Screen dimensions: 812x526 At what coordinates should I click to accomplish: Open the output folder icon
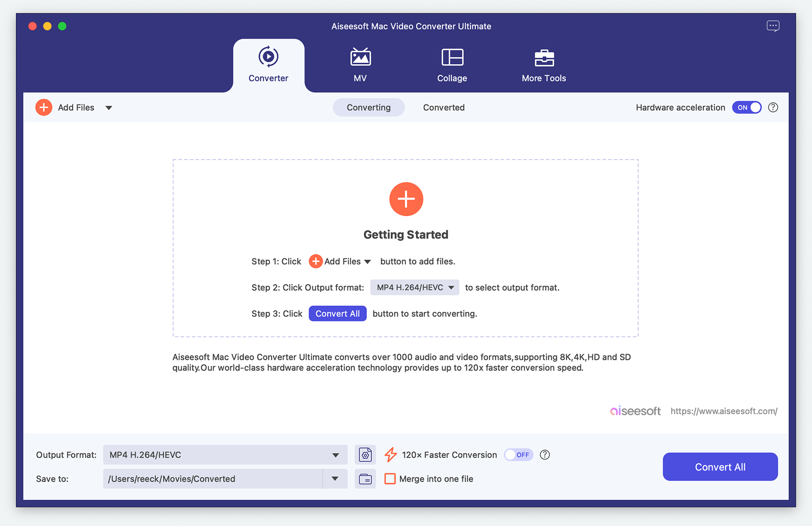pos(365,479)
